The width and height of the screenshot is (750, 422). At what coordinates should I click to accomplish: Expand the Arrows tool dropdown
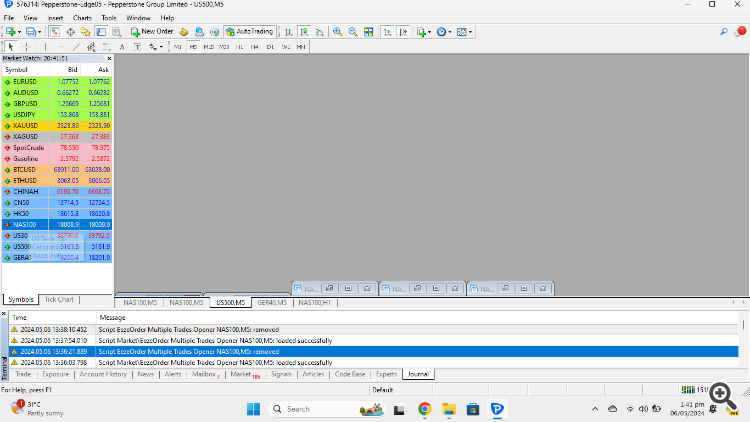[x=161, y=47]
